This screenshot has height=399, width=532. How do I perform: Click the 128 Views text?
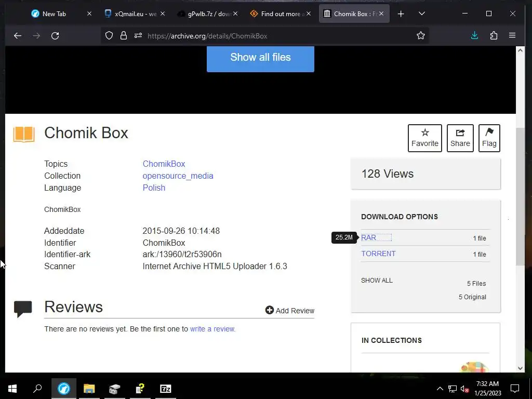pos(388,174)
